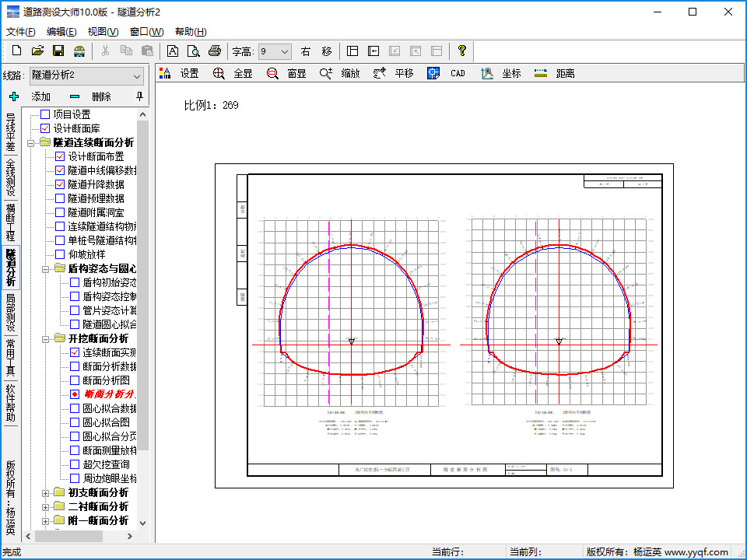Click the tree panel scroll-down arrow
The image size is (747, 560).
(x=142, y=523)
